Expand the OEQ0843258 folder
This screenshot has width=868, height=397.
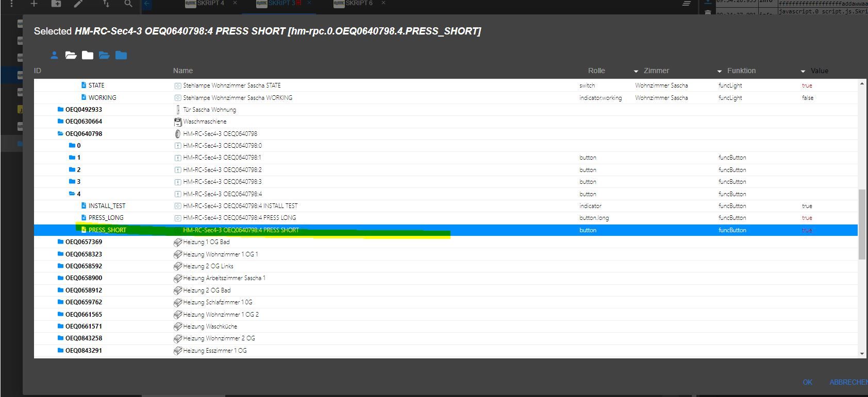click(60, 338)
